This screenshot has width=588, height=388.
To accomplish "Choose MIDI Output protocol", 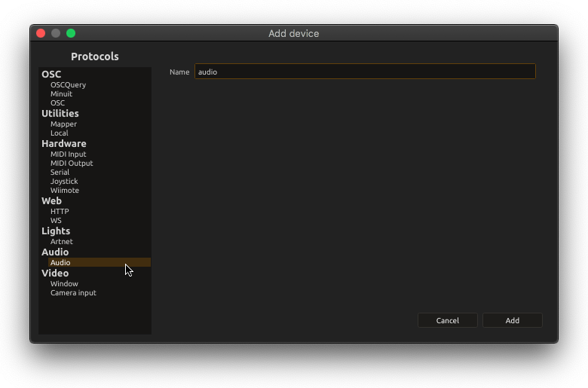I will click(x=72, y=163).
